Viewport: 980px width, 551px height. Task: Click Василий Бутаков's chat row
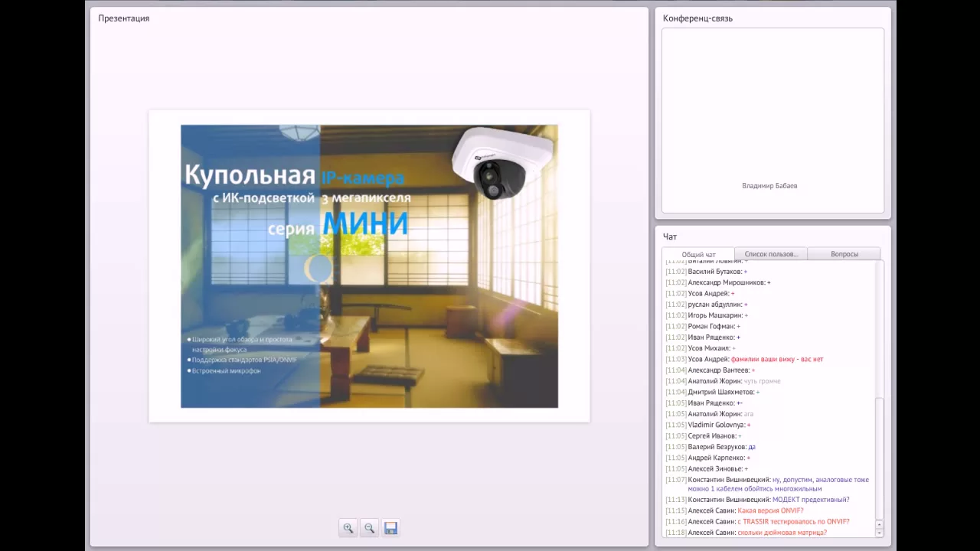(x=769, y=272)
